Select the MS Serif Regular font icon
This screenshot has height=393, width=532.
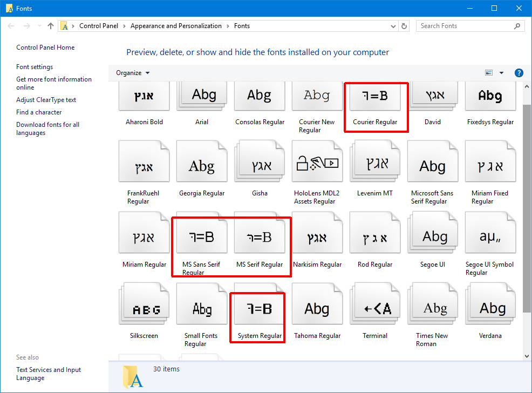coord(260,233)
